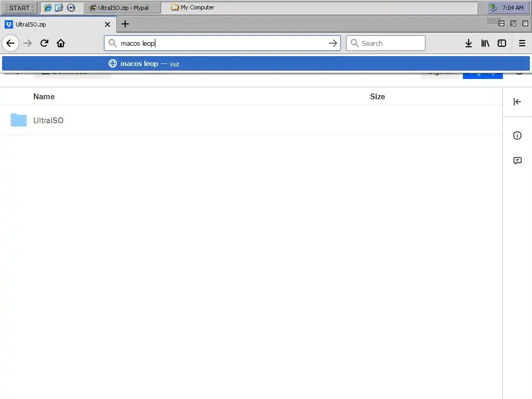The height and width of the screenshot is (399, 532).
Task: Click the magnifier icon in the address bar
Action: 112,43
